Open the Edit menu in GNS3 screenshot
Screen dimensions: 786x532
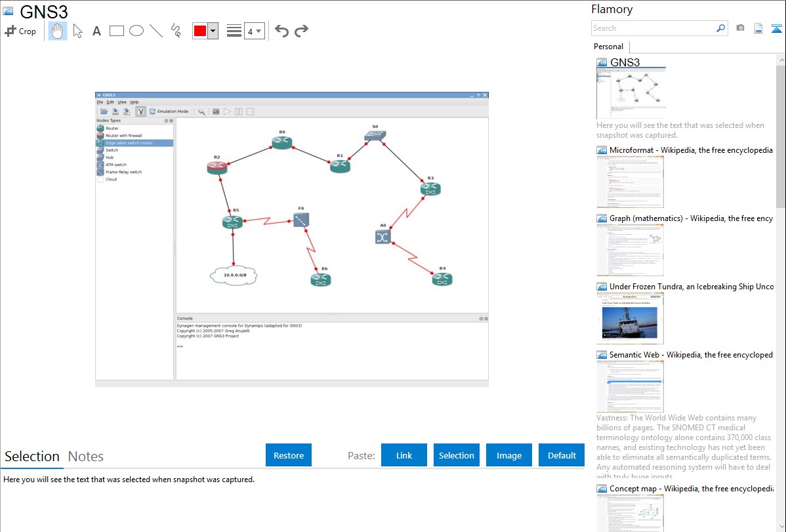pos(110,102)
